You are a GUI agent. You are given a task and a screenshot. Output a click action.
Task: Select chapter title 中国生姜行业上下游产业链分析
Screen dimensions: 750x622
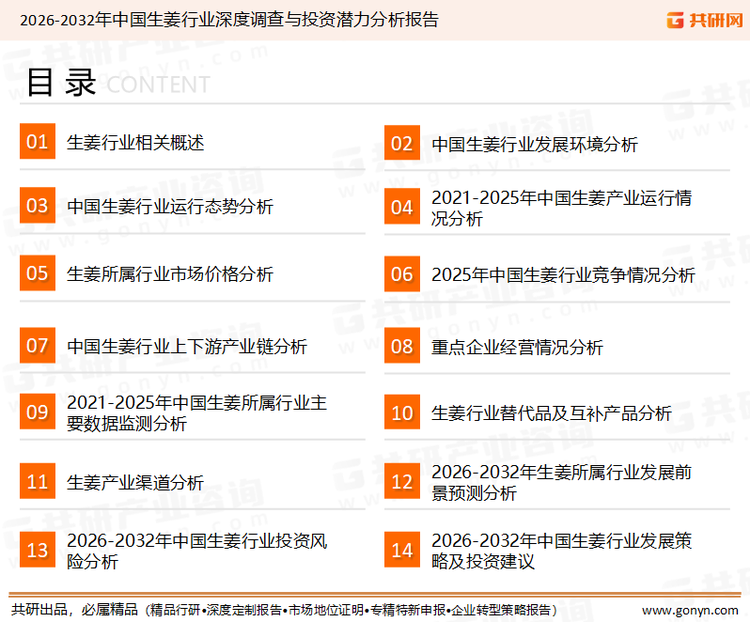(x=187, y=346)
